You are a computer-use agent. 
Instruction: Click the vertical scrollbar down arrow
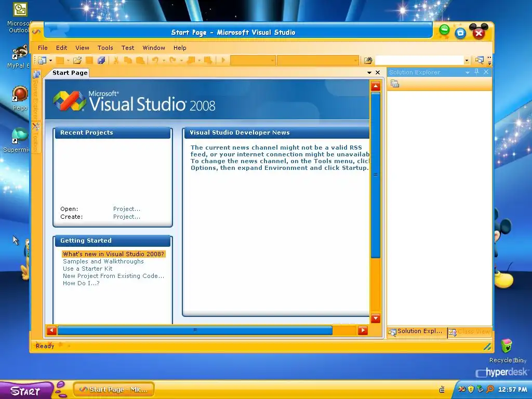(376, 318)
